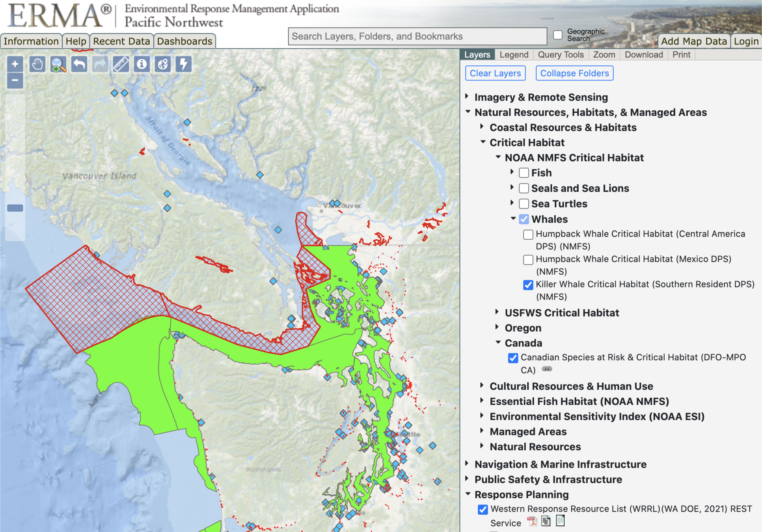
Task: Open the WRRL PDF document icon
Action: point(532,522)
